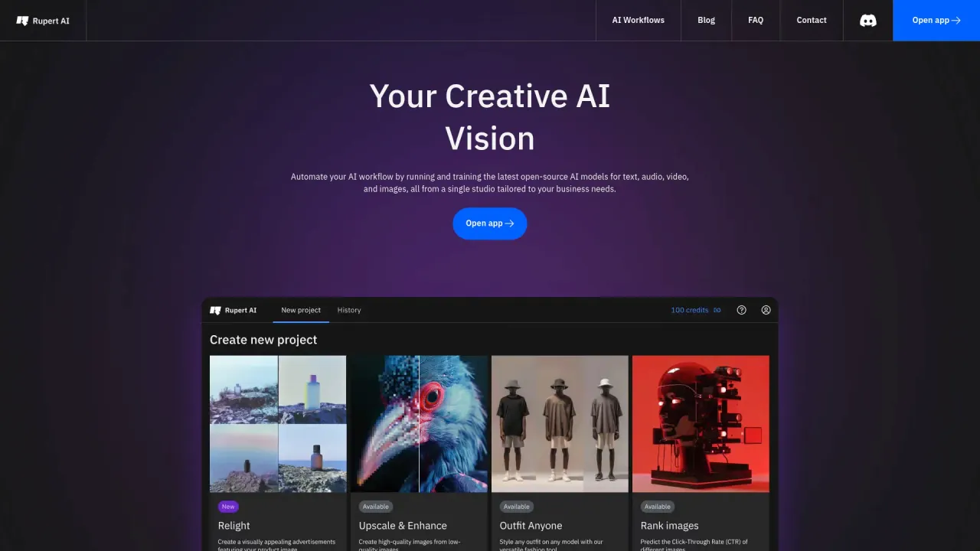Open the Relight perfume bottle thumbnail

pos(278,424)
